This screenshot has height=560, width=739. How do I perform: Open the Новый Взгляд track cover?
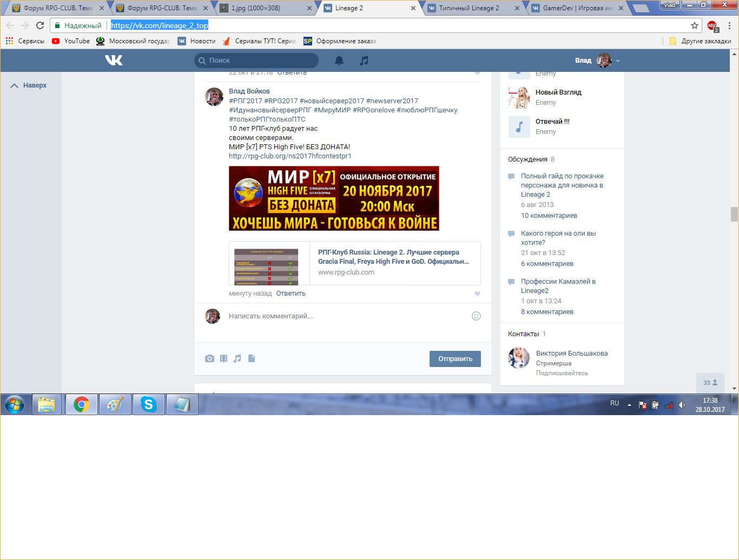click(519, 98)
